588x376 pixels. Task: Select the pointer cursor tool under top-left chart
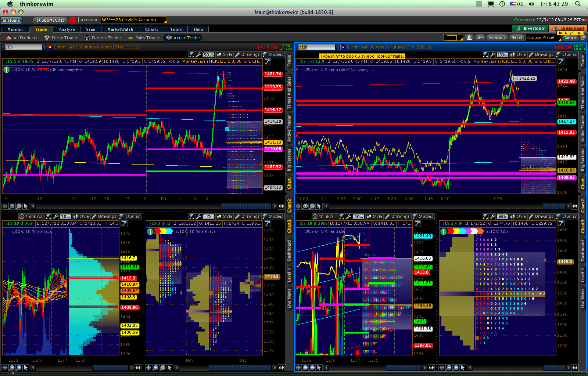coord(26,206)
